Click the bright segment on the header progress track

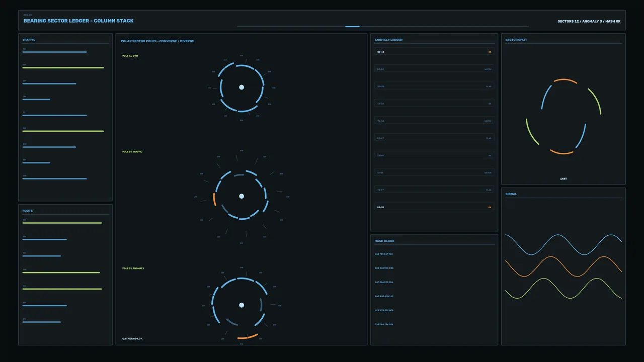352,27
